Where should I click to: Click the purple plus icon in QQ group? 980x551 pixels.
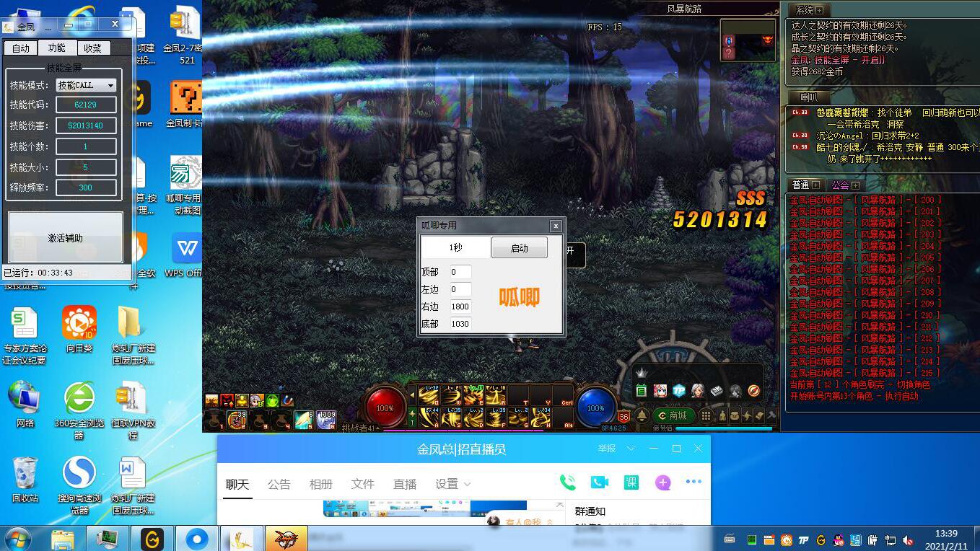(663, 482)
